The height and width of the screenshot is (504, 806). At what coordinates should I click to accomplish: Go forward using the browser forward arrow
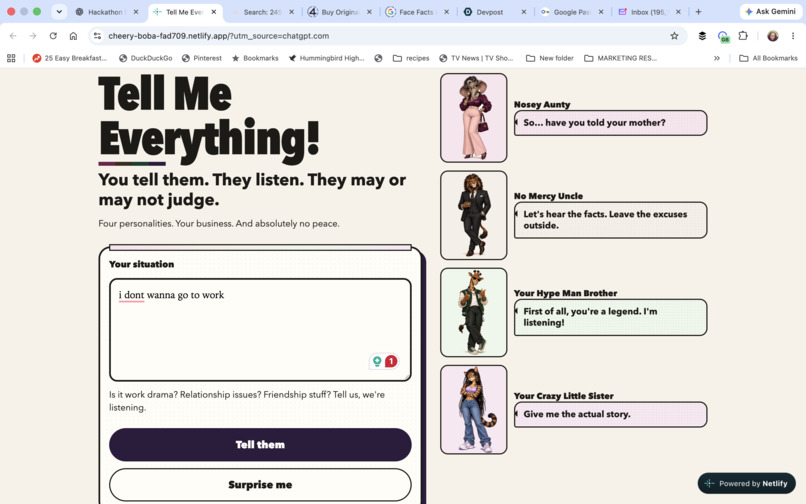[x=33, y=36]
